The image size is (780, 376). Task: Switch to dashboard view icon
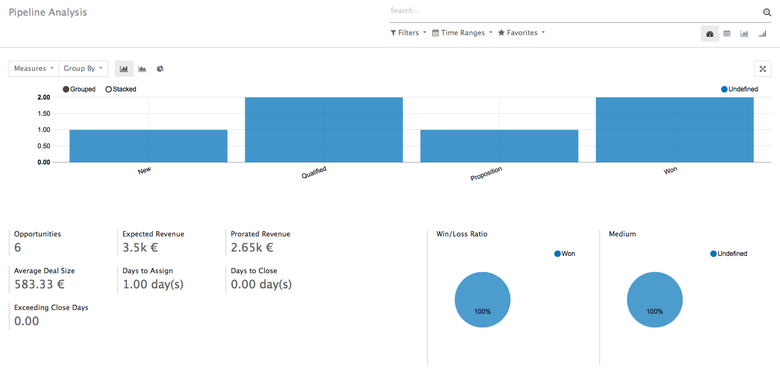click(x=710, y=34)
